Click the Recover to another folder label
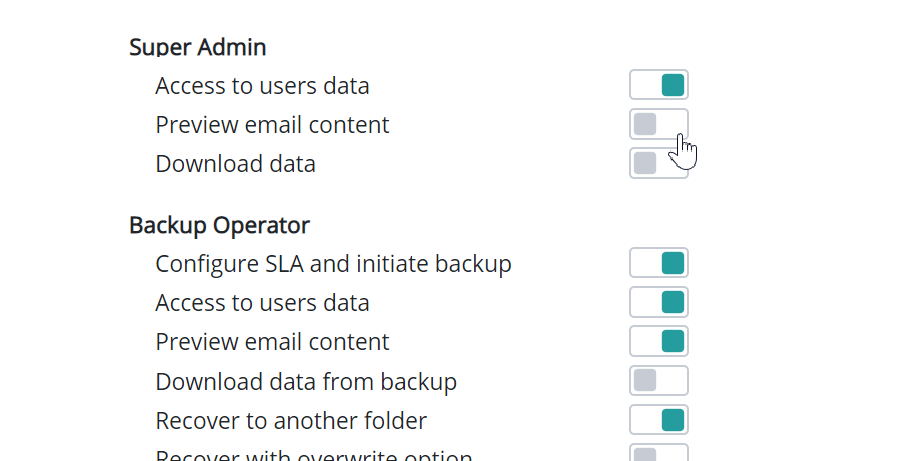 [x=291, y=420]
